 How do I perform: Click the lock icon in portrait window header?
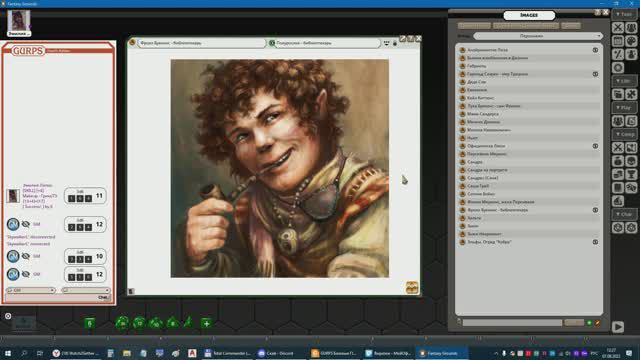395,43
